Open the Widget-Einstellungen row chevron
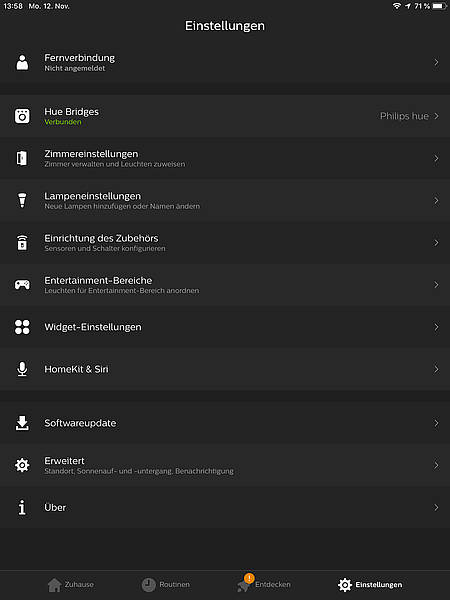 pos(436,327)
